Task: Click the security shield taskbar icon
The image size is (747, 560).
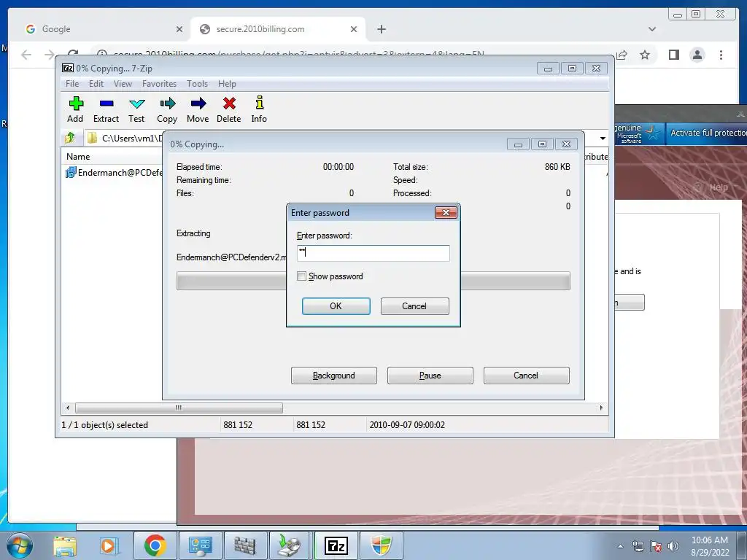Action: point(381,545)
